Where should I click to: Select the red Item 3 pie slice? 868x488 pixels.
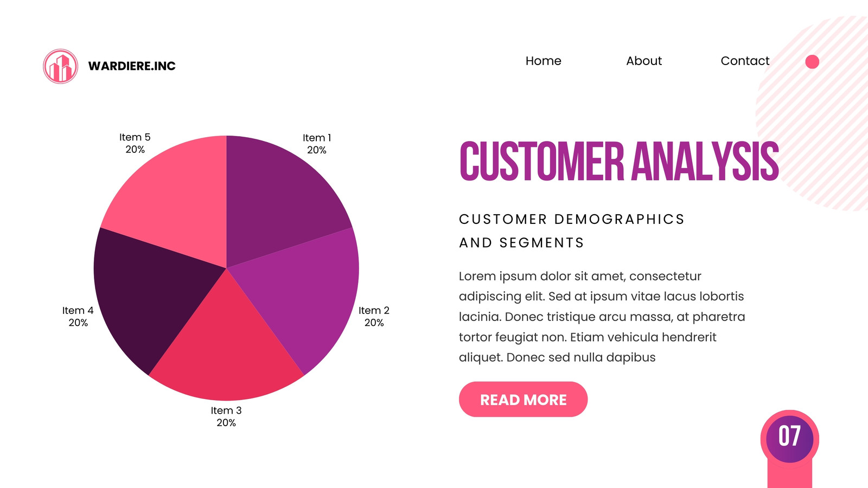tap(226, 347)
